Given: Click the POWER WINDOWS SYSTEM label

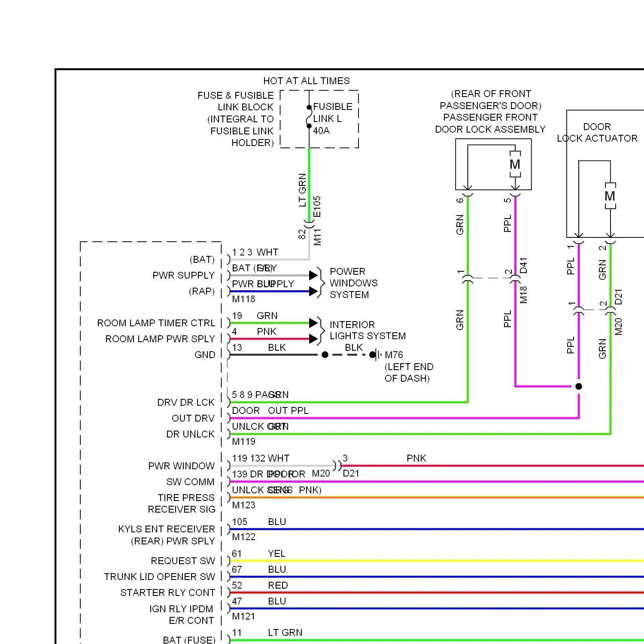Looking at the screenshot, I should 354,283.
